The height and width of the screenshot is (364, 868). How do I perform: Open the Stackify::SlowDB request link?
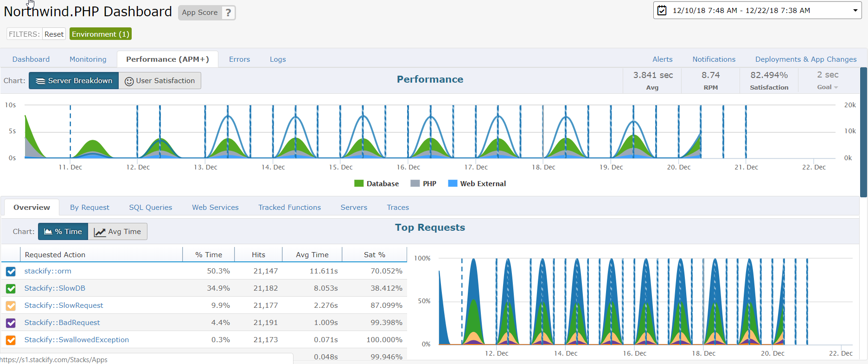coord(55,288)
